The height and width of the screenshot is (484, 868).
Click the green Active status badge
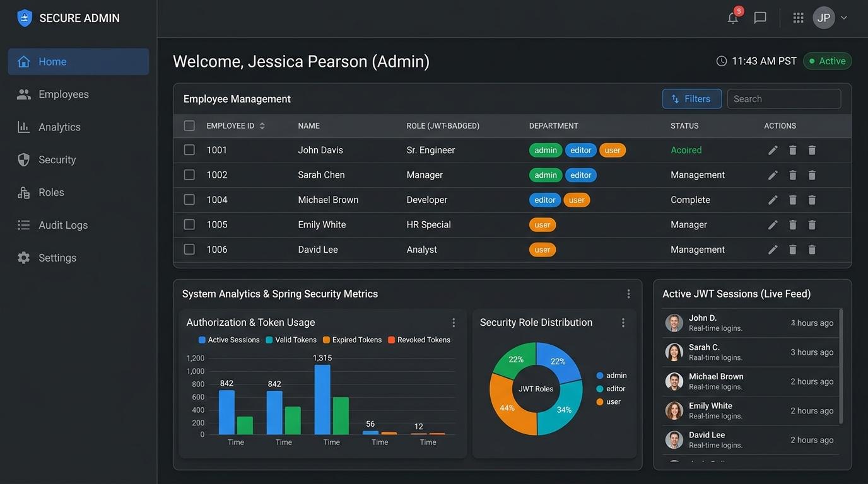pos(828,61)
